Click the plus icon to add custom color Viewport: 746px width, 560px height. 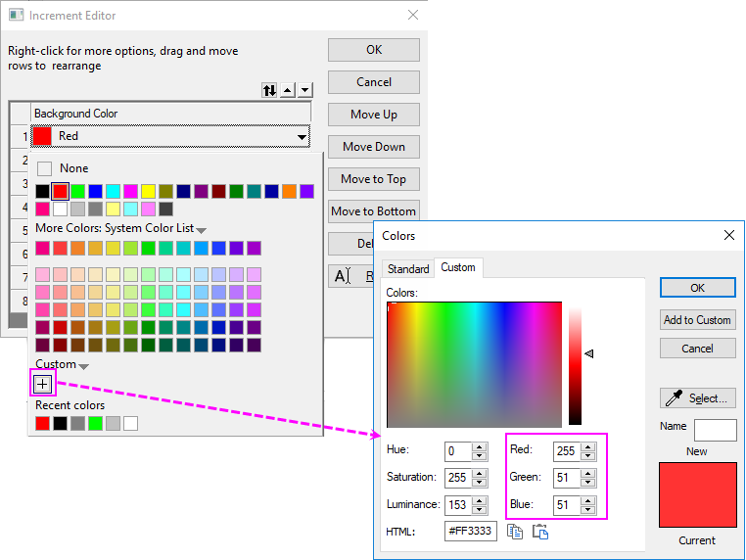pos(43,384)
